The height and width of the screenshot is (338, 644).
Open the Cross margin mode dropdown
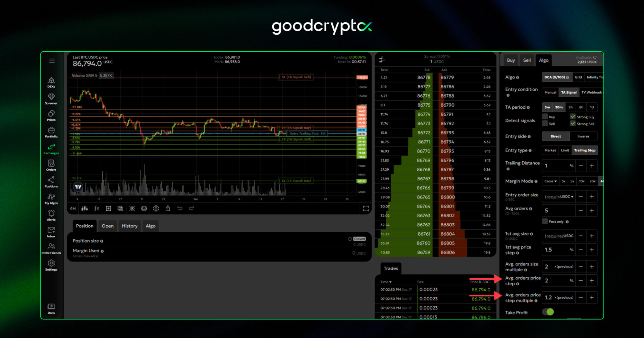[x=550, y=181]
